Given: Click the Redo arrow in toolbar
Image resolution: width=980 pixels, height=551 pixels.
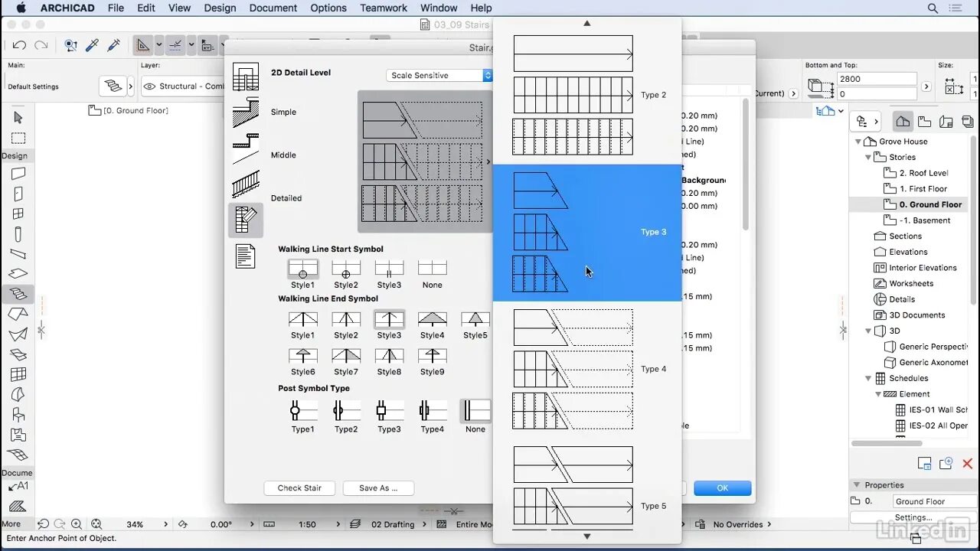Looking at the screenshot, I should 41,45.
